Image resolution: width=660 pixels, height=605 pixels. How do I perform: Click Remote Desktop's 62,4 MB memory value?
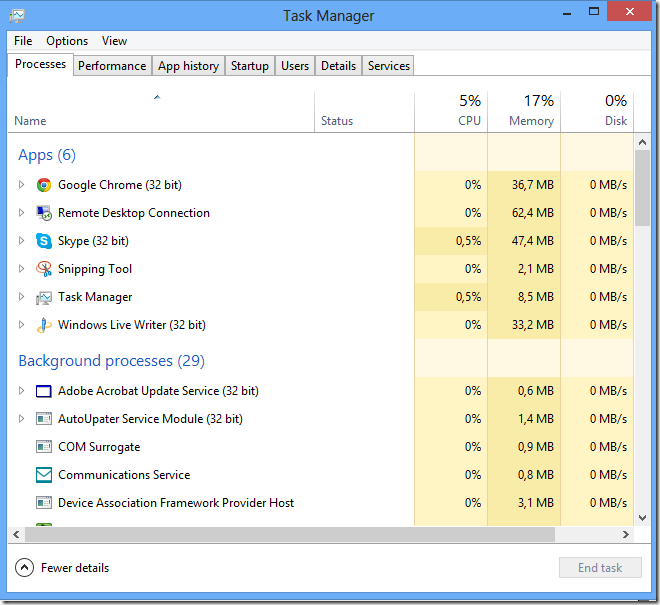point(532,213)
